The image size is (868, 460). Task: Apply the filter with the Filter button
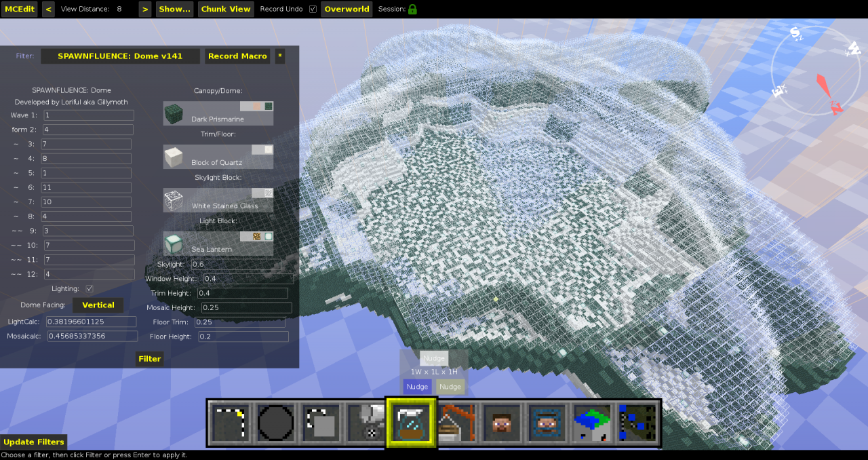pyautogui.click(x=149, y=358)
